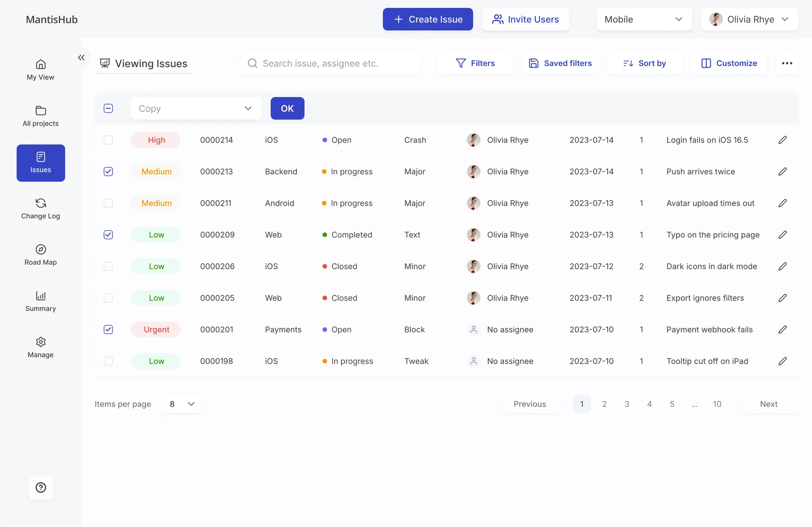This screenshot has height=527, width=812.
Task: Click Olivia Rhye's avatar on issue 0000206
Action: (473, 266)
